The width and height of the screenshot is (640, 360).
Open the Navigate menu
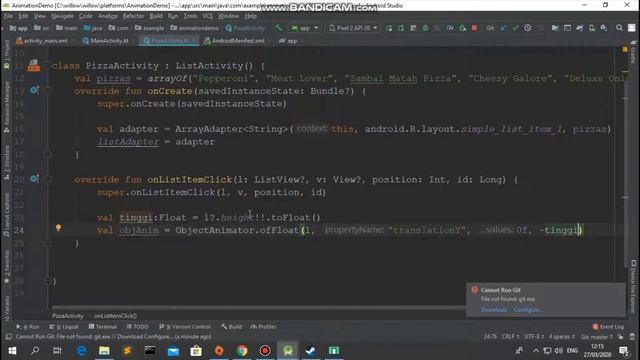pos(62,16)
